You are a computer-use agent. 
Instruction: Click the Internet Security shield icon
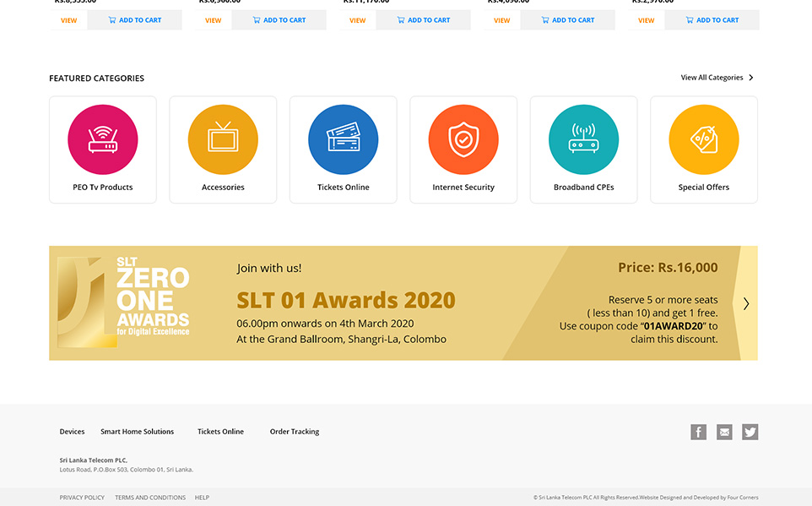[463, 139]
